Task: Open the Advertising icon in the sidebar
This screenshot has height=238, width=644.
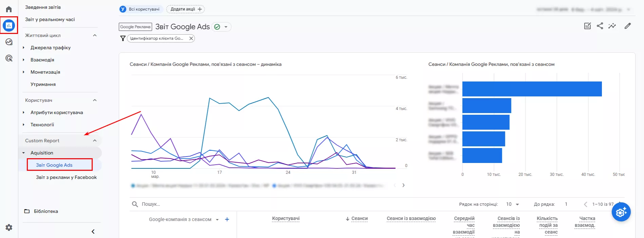Action: [x=9, y=58]
